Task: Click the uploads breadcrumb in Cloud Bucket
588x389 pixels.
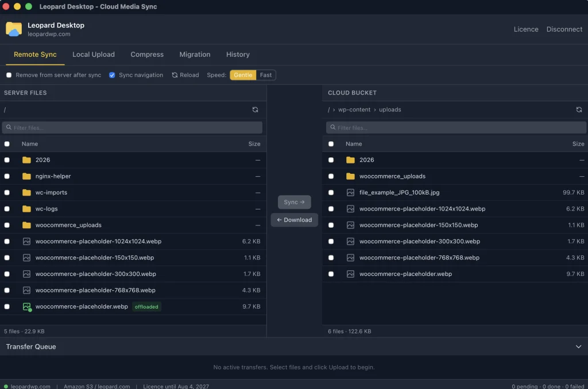Action: pos(390,110)
